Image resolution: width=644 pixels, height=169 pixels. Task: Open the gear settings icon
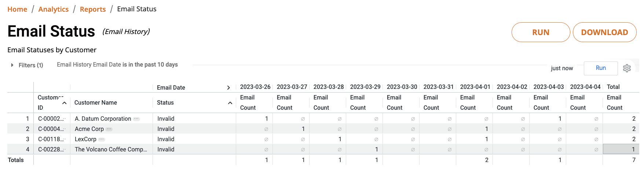[x=627, y=68]
